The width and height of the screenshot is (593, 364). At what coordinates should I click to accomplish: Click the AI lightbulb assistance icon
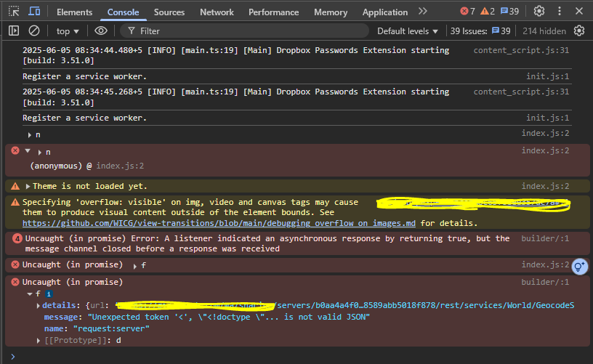579,267
